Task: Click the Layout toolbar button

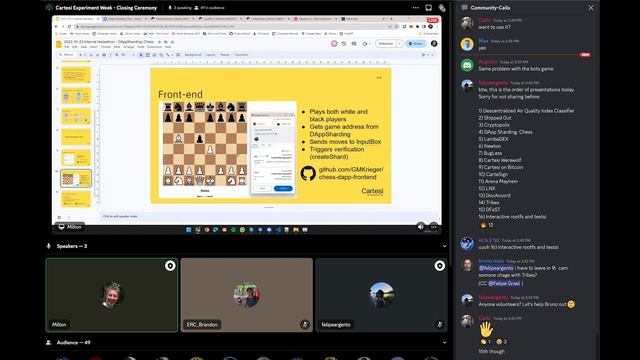Action: point(210,55)
